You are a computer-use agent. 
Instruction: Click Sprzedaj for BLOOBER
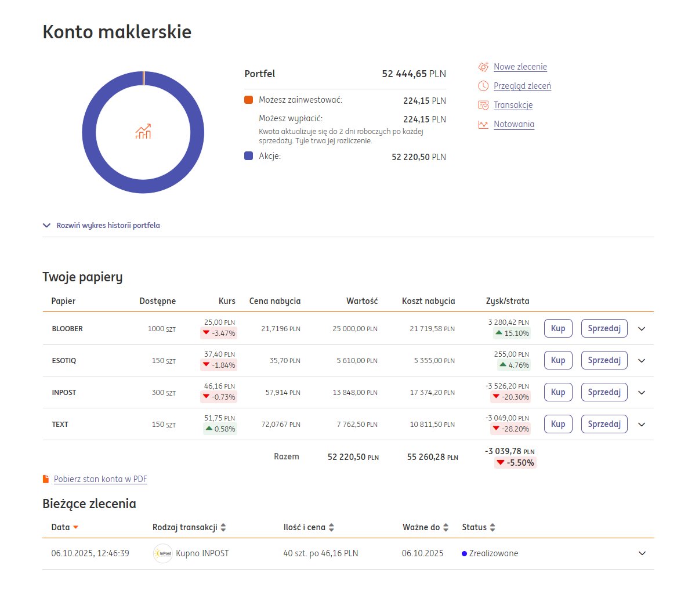click(604, 328)
